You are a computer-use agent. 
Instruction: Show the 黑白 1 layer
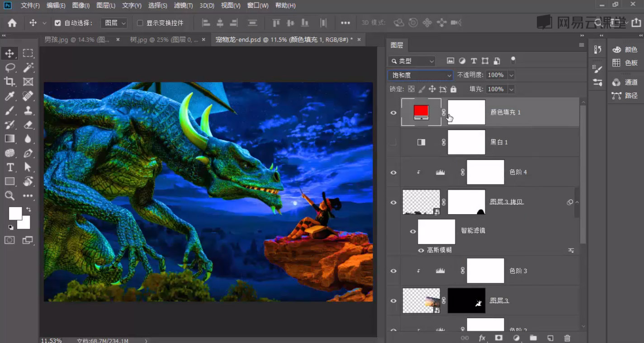[393, 142]
